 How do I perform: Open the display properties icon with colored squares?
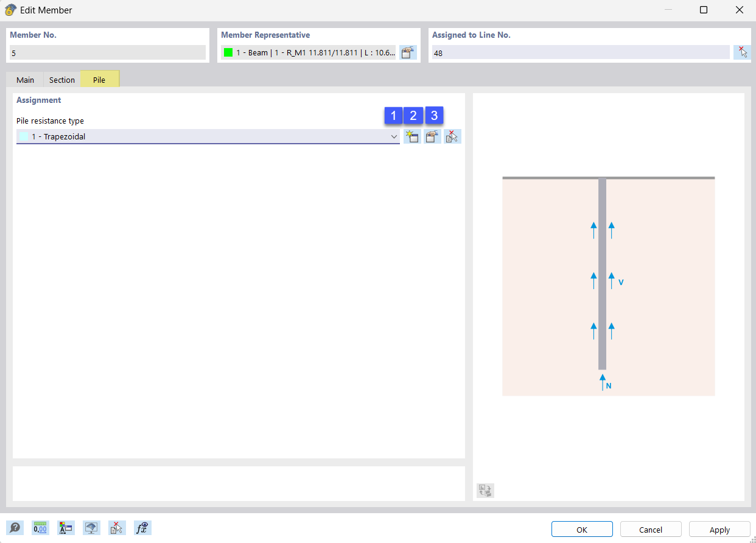coord(66,528)
